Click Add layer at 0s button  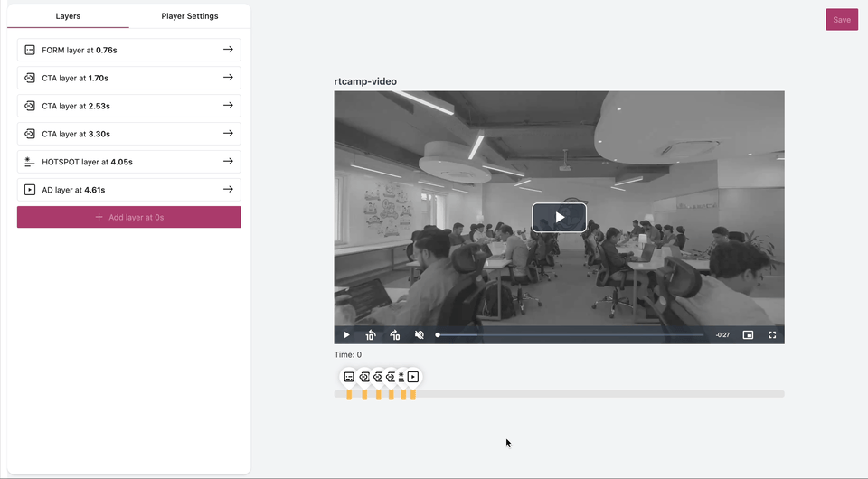tap(128, 217)
